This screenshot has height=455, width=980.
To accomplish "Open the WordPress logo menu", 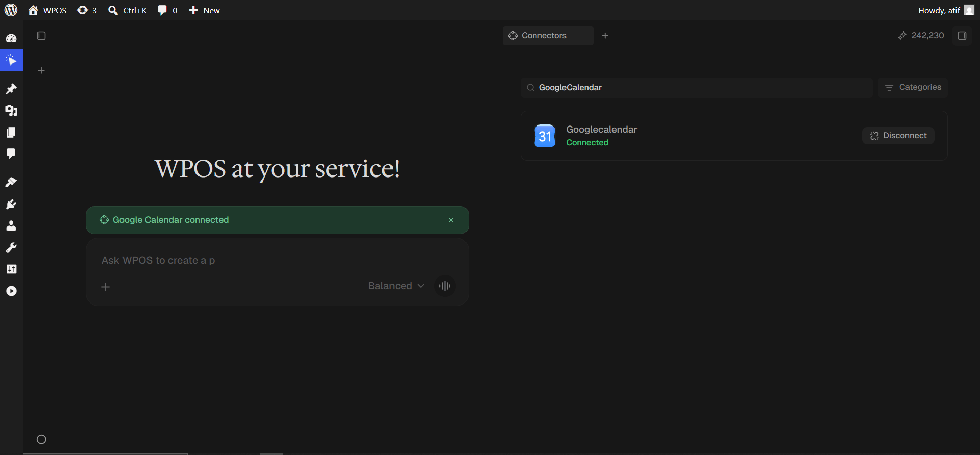I will click(11, 10).
